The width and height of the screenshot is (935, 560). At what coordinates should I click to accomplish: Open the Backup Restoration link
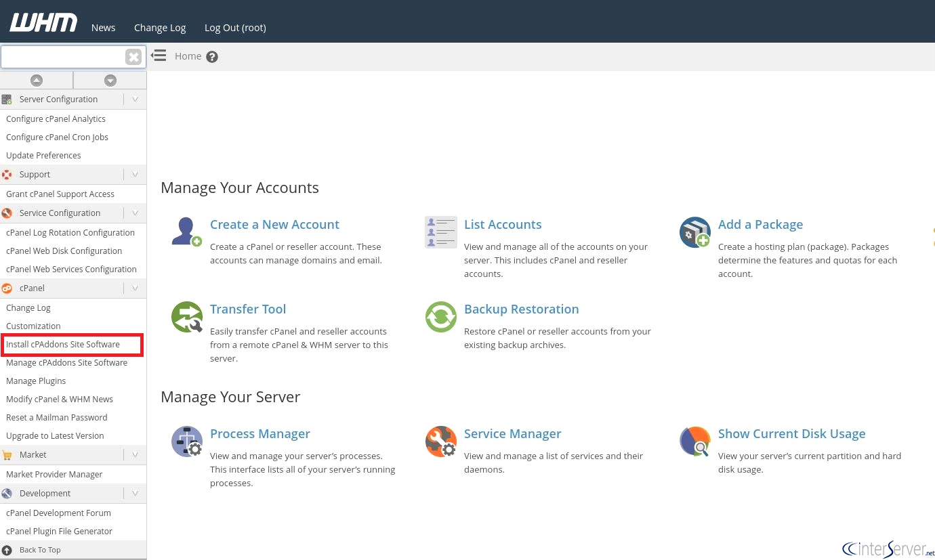pos(521,309)
